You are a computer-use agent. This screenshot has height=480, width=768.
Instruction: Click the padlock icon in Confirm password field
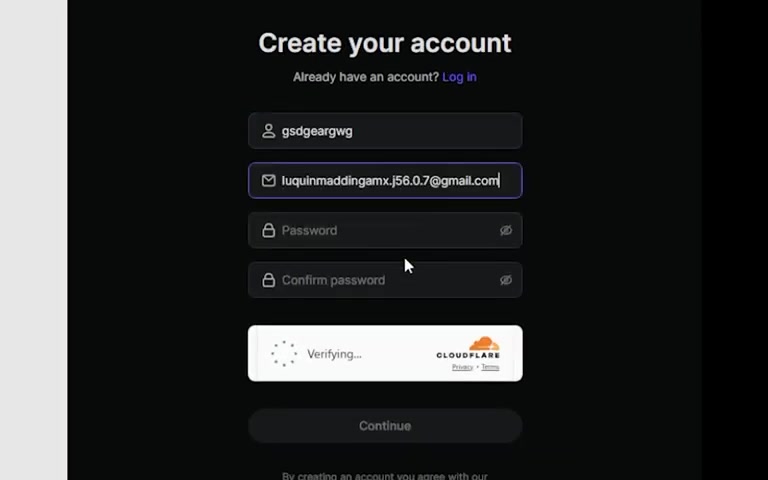point(268,280)
